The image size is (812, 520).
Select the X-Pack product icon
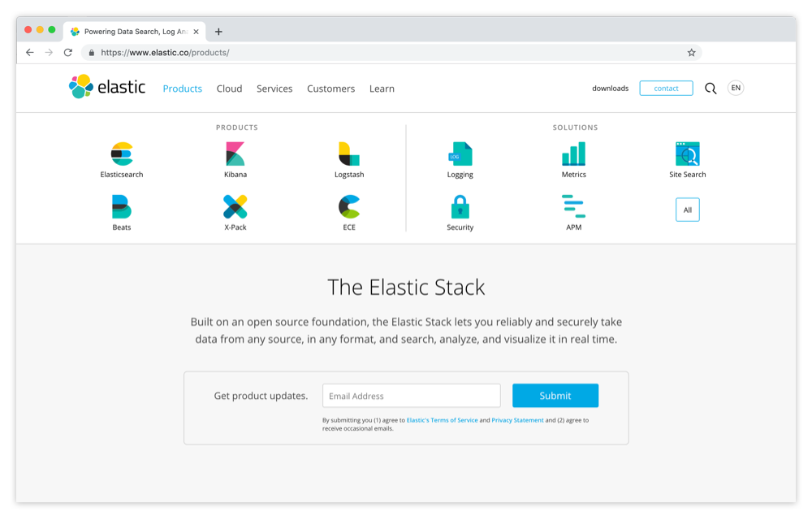pos(235,206)
